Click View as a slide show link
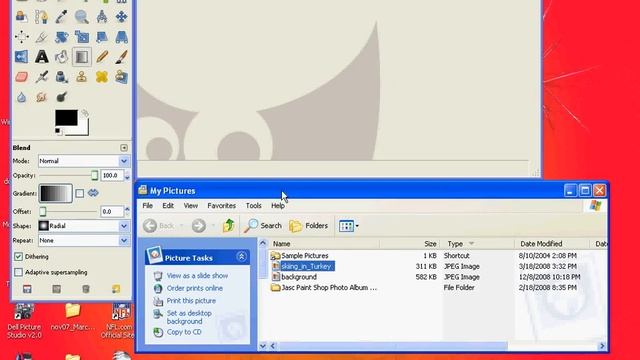Image resolution: width=640 pixels, height=360 pixels. [x=197, y=276]
